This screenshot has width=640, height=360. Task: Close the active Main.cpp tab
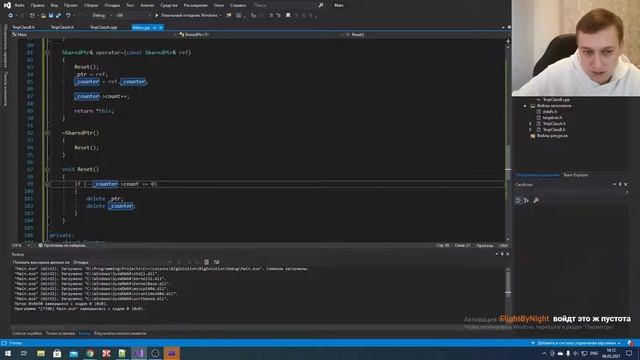pyautogui.click(x=161, y=27)
